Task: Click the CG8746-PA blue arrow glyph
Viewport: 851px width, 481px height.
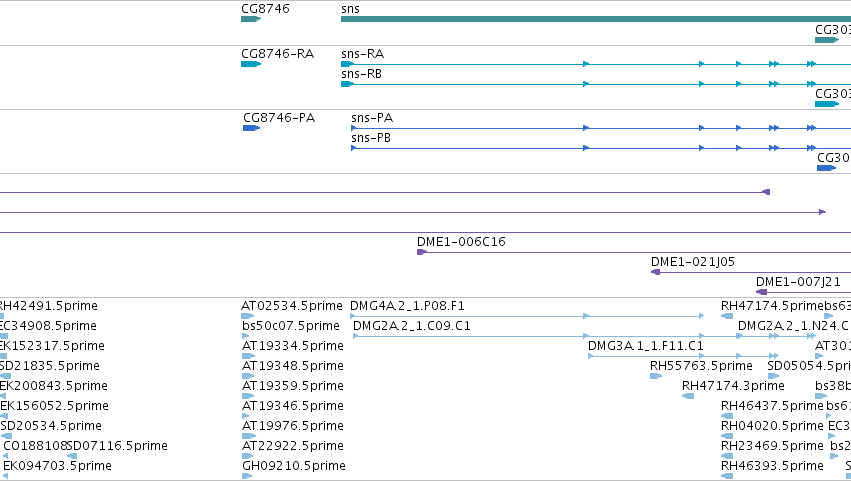Action: (251, 128)
